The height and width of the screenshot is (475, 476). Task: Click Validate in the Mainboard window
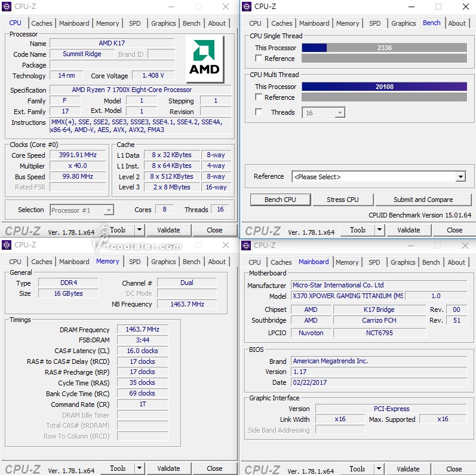408,469
